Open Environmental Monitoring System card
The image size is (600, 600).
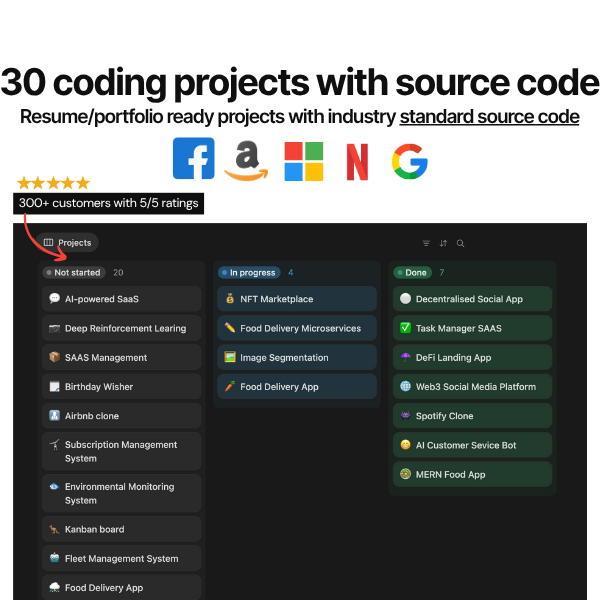pos(122,493)
